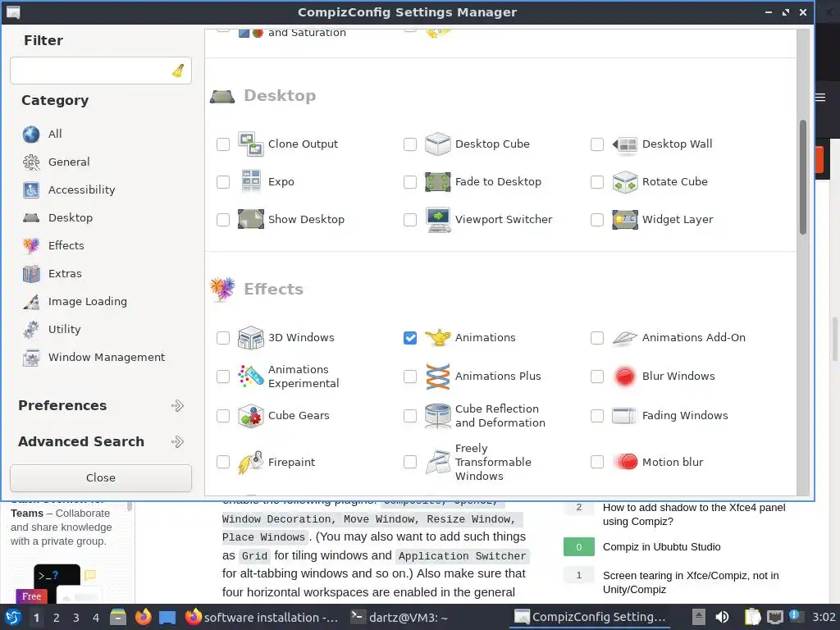The width and height of the screenshot is (840, 630).
Task: Enable the Clone Output checkbox
Action: (x=223, y=144)
